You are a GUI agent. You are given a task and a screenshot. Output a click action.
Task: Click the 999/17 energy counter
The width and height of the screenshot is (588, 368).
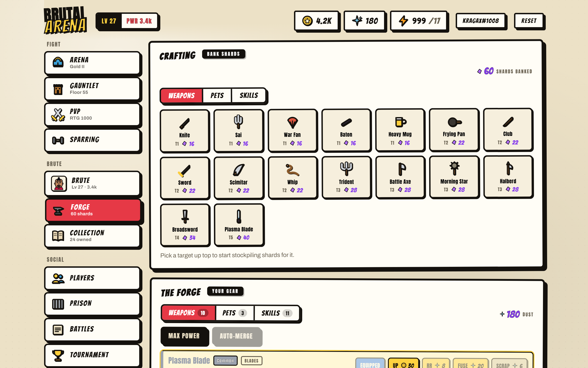pos(419,21)
